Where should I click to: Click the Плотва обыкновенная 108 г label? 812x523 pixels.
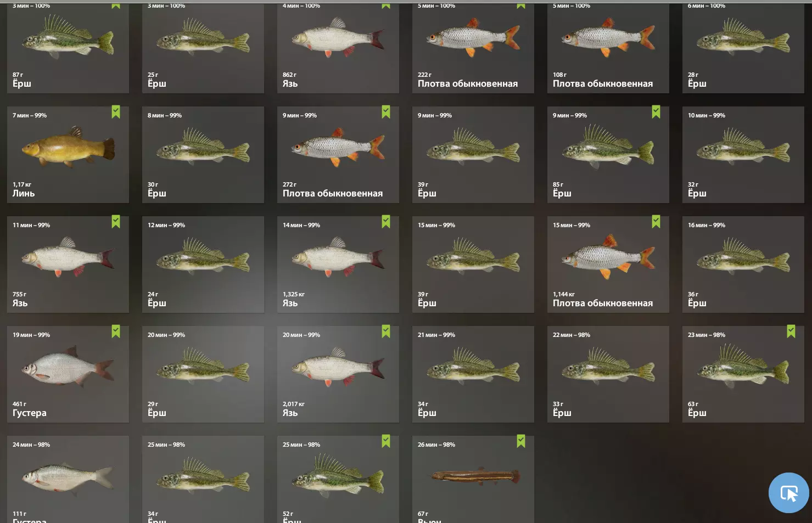[603, 83]
